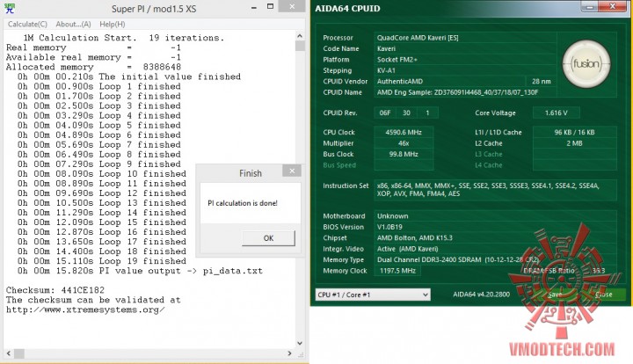The image size is (633, 364).
Task: Click the L1I / L1D Cache value 96 KB / 16 KB
Action: pyautogui.click(x=574, y=133)
